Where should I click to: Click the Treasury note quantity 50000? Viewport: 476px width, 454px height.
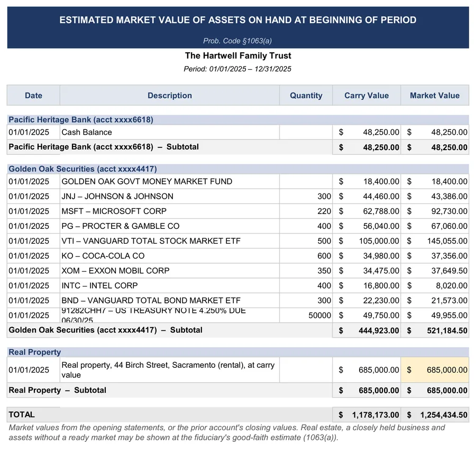pyautogui.click(x=306, y=315)
